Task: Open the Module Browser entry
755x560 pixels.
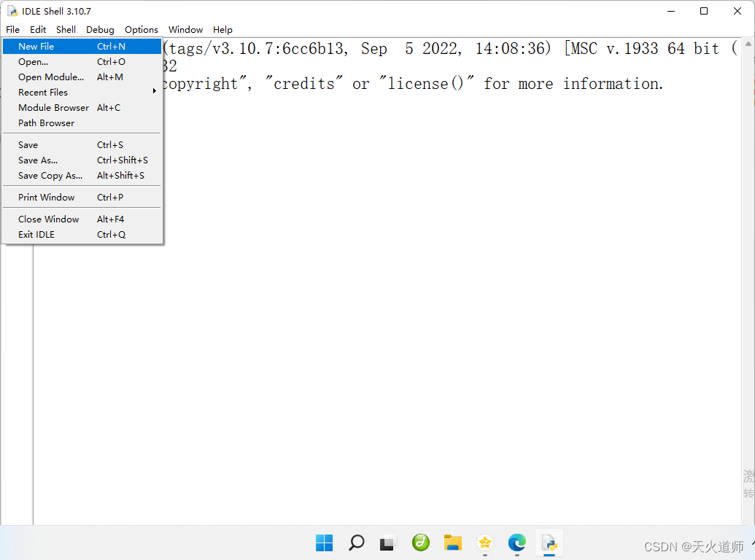Action: 82,108
